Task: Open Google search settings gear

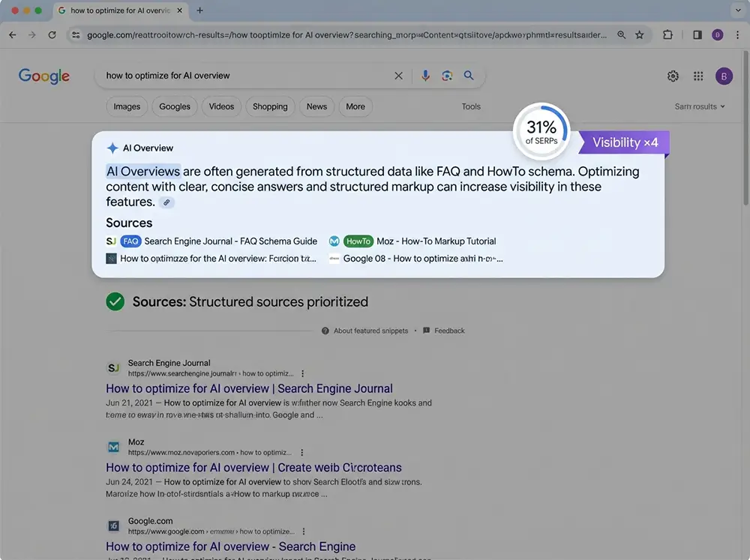Action: [x=673, y=76]
